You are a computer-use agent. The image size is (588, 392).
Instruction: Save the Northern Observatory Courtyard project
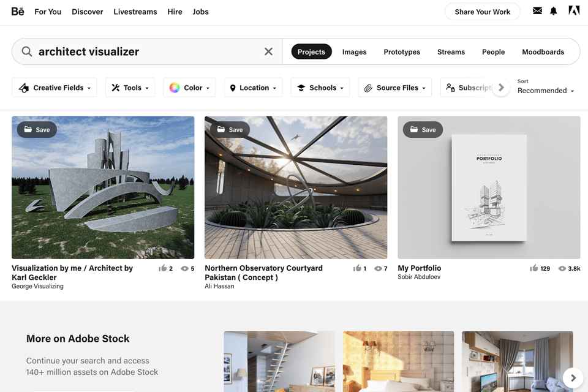click(230, 130)
